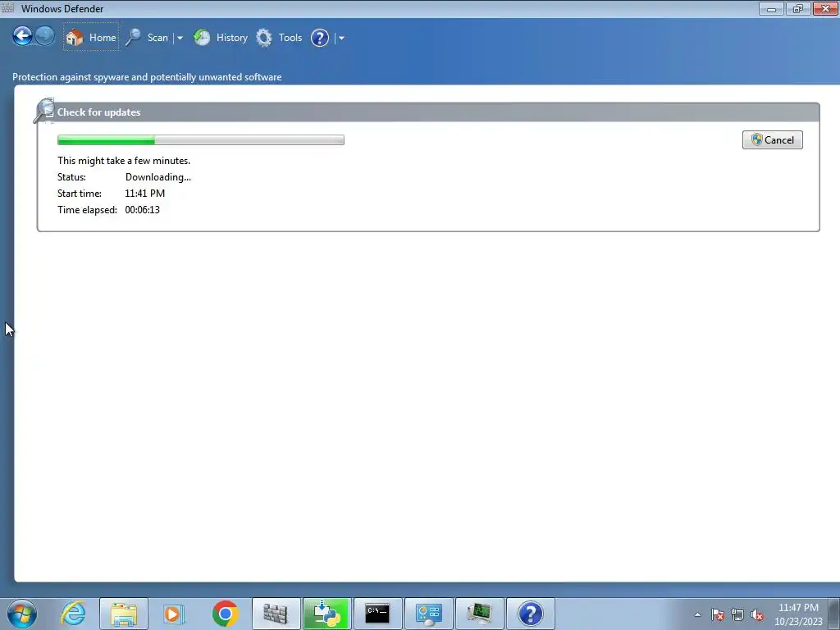Select the 'Downloading...' status text
Image resolution: width=840 pixels, height=630 pixels.
tap(158, 177)
